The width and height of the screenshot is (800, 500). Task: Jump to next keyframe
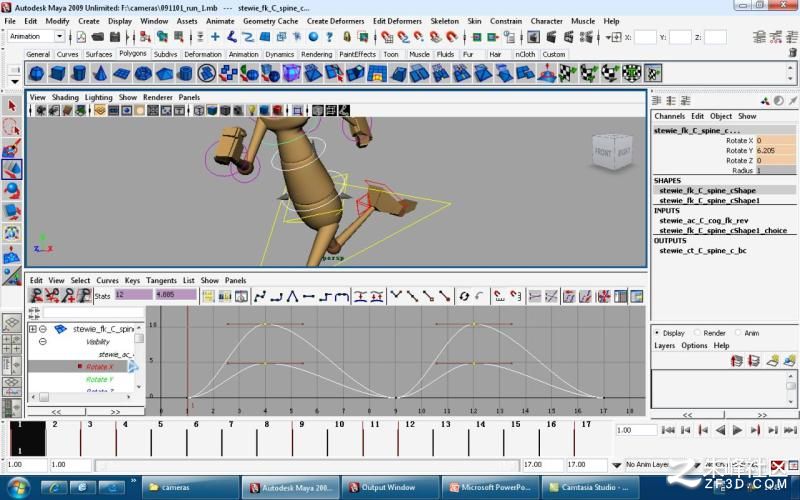point(755,430)
